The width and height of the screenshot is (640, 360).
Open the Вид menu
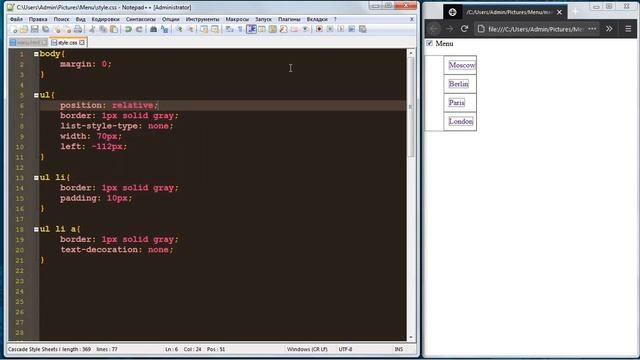[x=80, y=19]
